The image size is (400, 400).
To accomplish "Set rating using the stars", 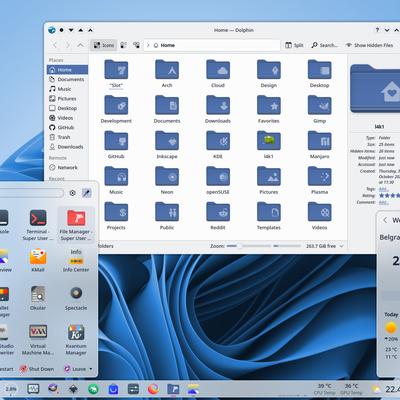I will [389, 196].
